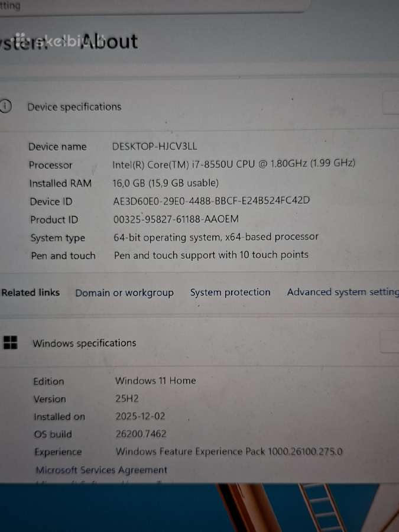Open the System protection link
This screenshot has width=399, height=532.
pyautogui.click(x=230, y=292)
